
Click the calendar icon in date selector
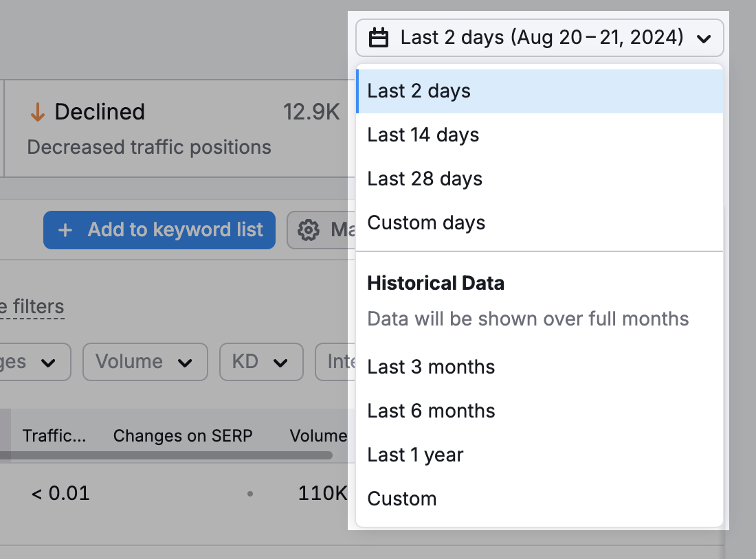tap(379, 38)
